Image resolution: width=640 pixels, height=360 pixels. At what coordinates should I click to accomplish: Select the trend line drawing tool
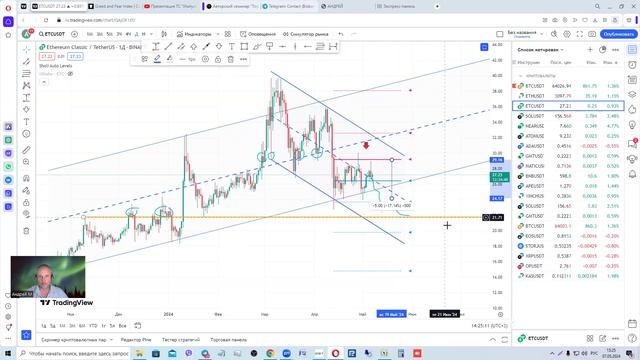27,62
